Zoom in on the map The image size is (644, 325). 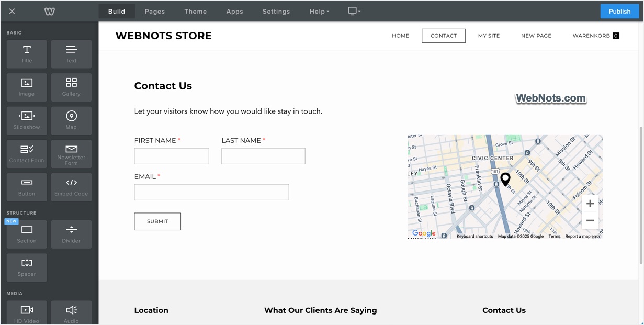[590, 204]
